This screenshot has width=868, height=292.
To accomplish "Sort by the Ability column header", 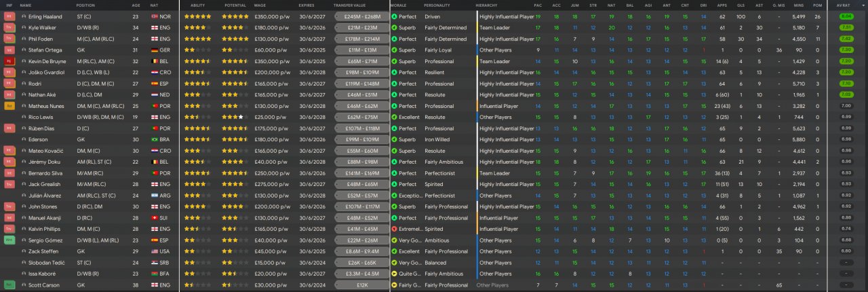I will tap(198, 5).
